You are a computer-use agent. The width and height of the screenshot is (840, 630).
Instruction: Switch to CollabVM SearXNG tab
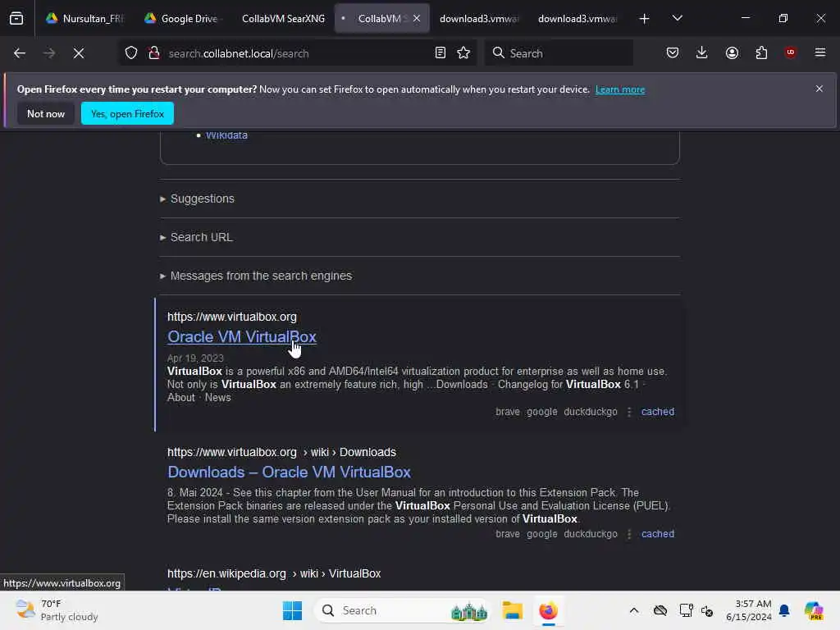[283, 18]
